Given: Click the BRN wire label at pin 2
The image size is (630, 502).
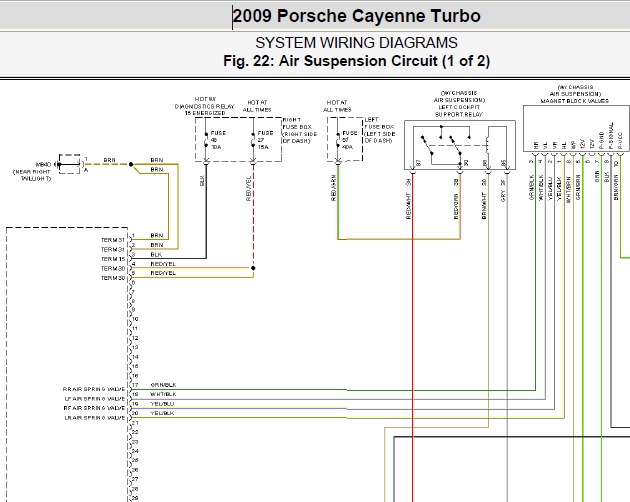Looking at the screenshot, I should pyautogui.click(x=157, y=245).
